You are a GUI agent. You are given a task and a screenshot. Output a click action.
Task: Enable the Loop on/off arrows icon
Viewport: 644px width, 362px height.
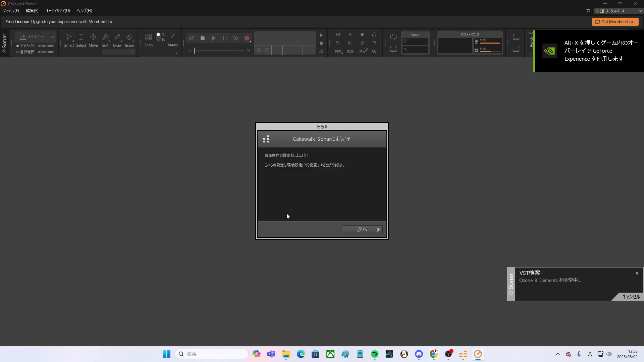point(393,37)
